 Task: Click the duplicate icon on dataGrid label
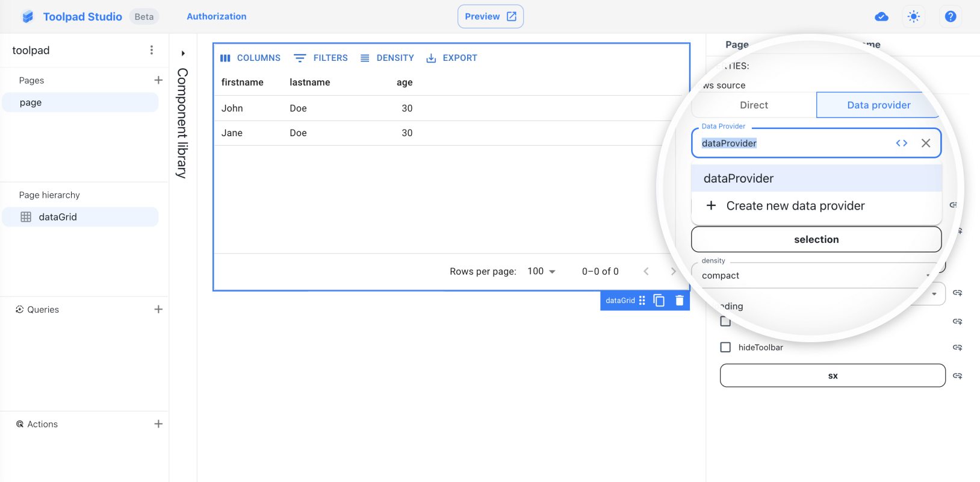(x=659, y=301)
